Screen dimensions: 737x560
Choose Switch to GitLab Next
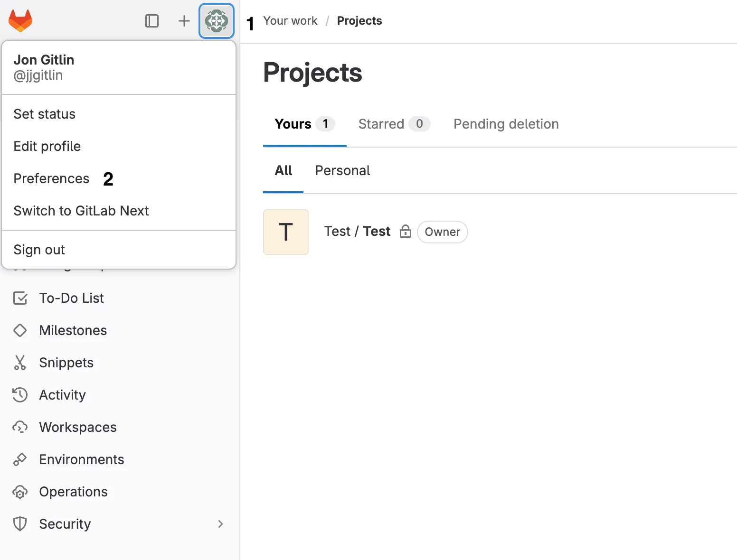tap(119, 211)
